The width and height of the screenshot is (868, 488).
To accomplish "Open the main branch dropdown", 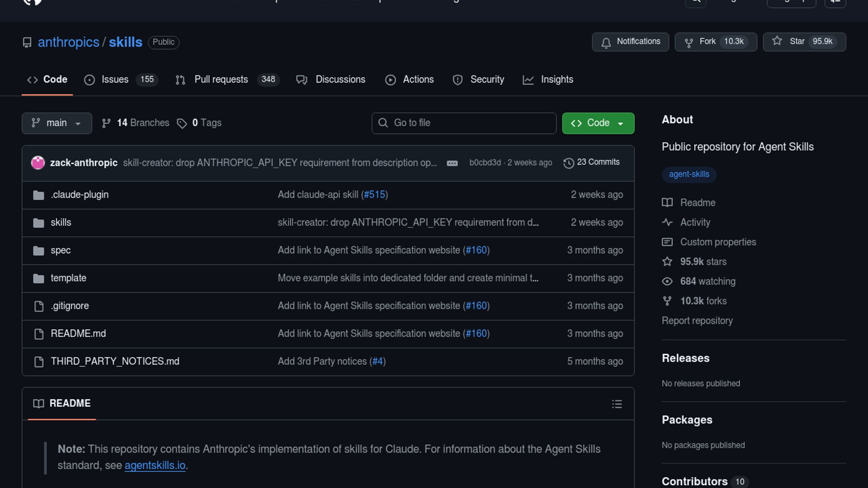I will click(57, 123).
